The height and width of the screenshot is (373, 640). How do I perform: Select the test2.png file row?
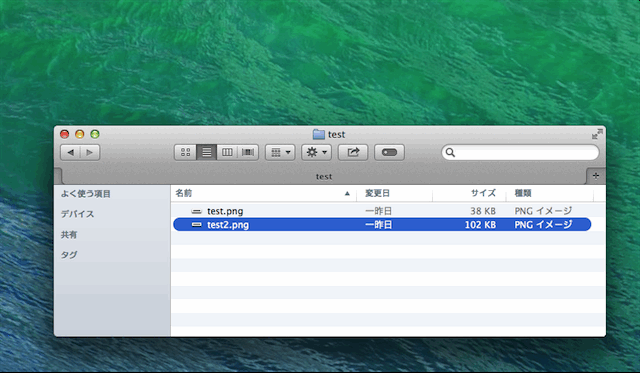[382, 224]
